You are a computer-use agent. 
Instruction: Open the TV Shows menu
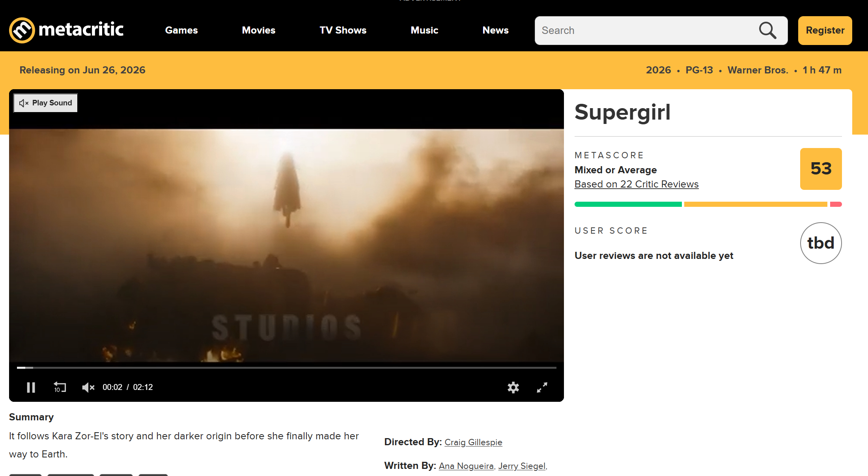(x=343, y=30)
